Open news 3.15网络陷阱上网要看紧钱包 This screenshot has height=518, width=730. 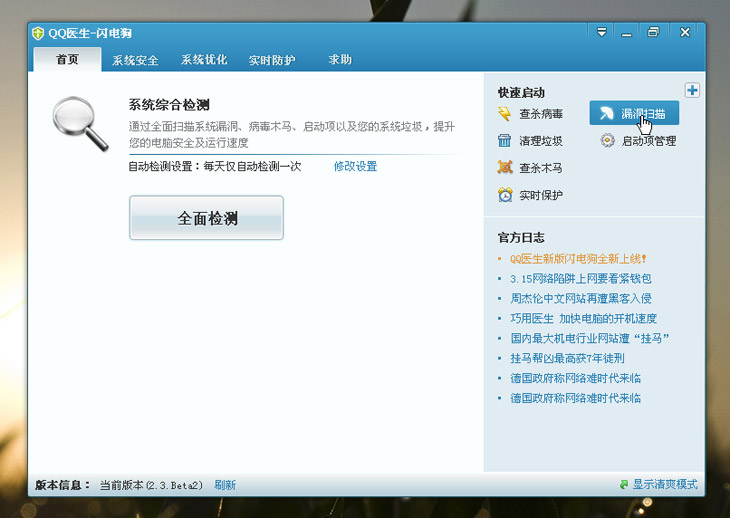(x=581, y=279)
